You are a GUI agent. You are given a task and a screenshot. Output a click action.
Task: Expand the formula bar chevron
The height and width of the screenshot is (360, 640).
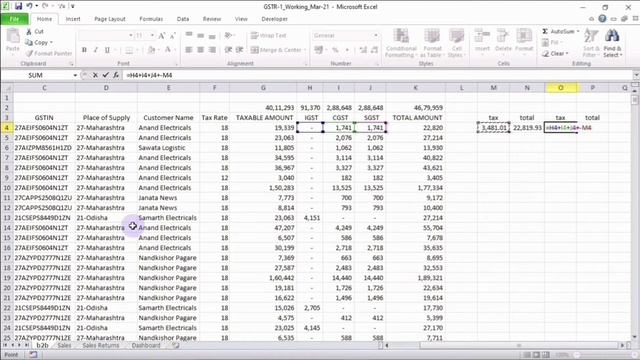click(x=636, y=75)
